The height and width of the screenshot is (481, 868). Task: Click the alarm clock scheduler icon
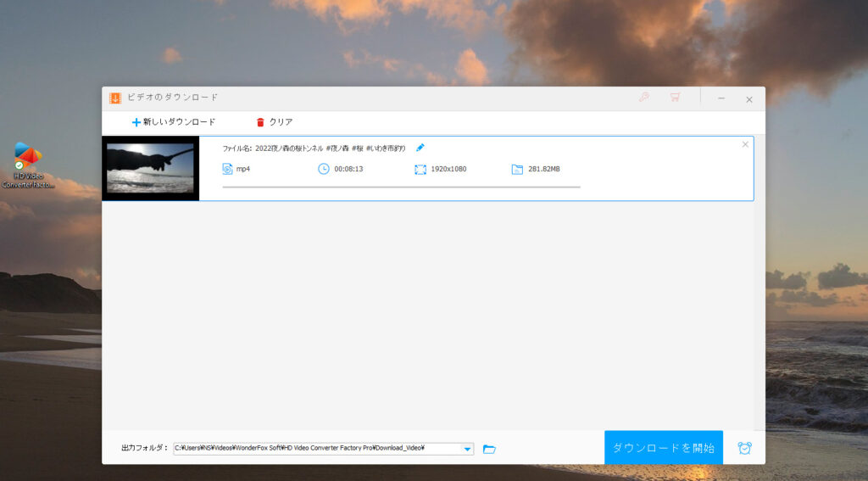tap(744, 448)
